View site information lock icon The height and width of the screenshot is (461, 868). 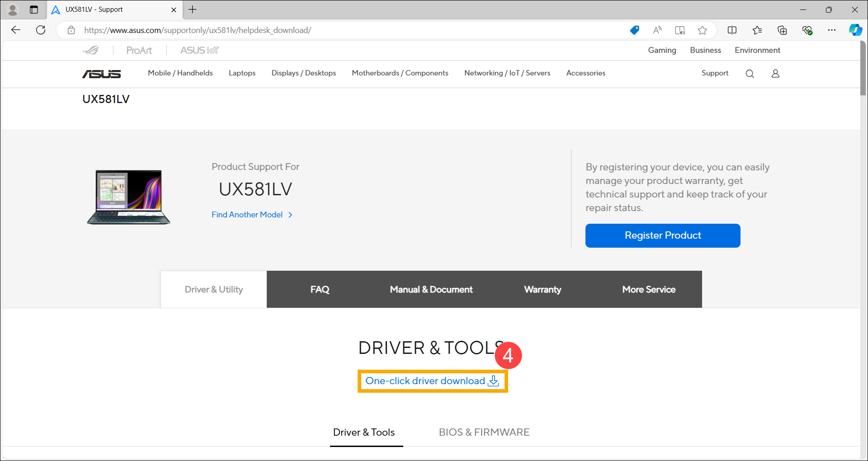[x=71, y=30]
